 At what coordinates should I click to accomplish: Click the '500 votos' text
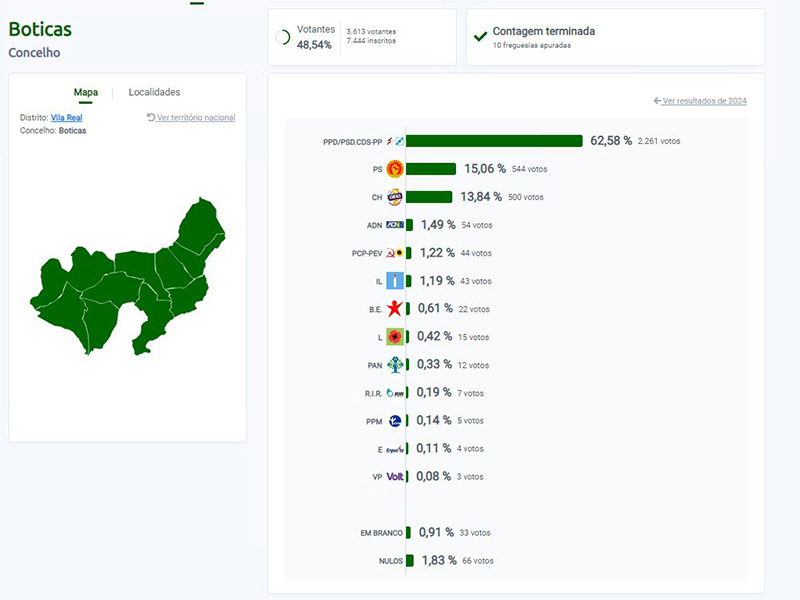coord(526,197)
